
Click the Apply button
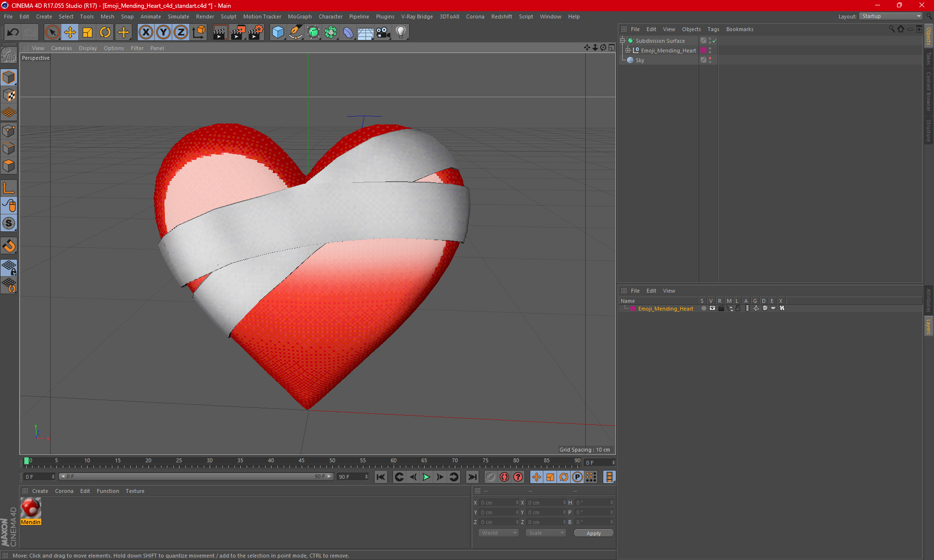[x=593, y=533]
